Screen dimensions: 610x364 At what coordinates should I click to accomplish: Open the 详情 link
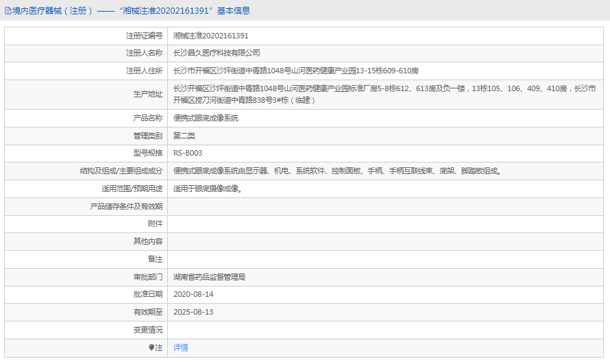tap(180, 348)
